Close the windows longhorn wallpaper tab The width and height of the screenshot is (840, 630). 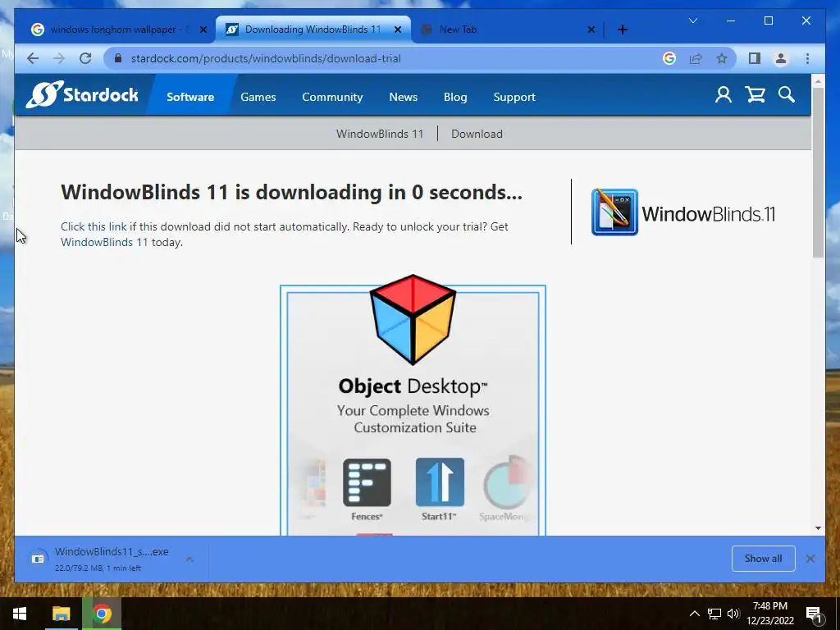203,30
